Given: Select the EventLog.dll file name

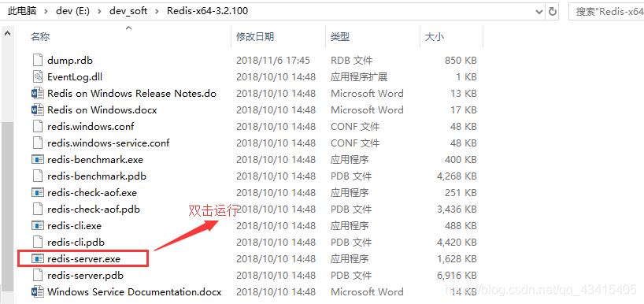Looking at the screenshot, I should 75,77.
